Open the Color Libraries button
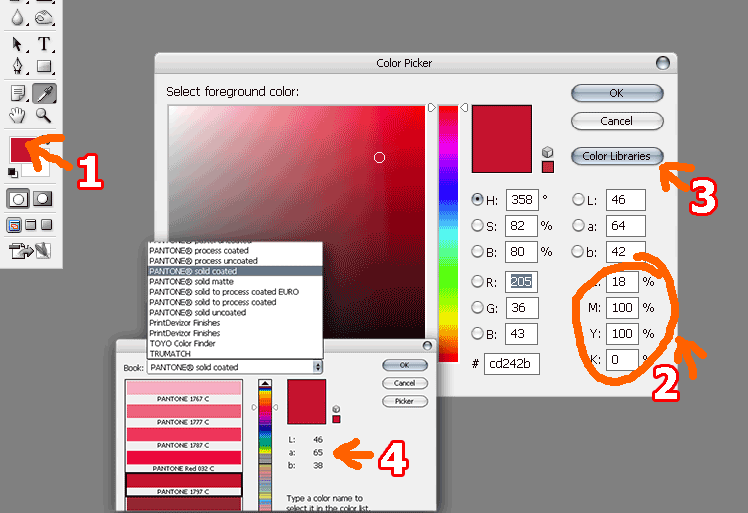Image resolution: width=748 pixels, height=513 pixels. click(x=617, y=156)
